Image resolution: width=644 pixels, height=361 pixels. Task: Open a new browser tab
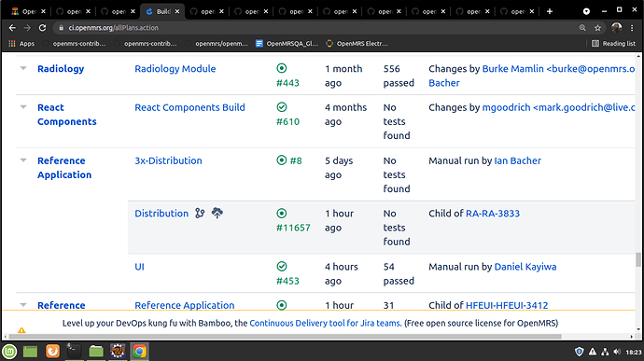[550, 11]
